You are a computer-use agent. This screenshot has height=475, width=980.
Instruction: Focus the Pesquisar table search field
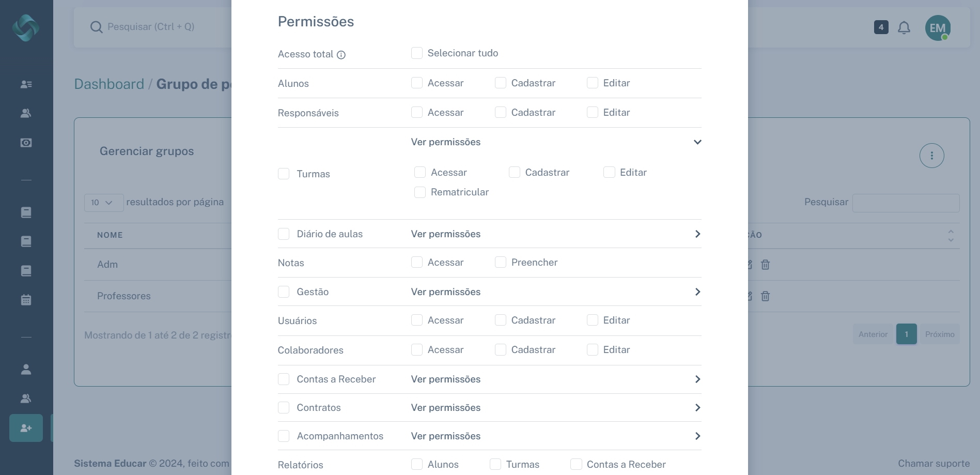(x=906, y=203)
